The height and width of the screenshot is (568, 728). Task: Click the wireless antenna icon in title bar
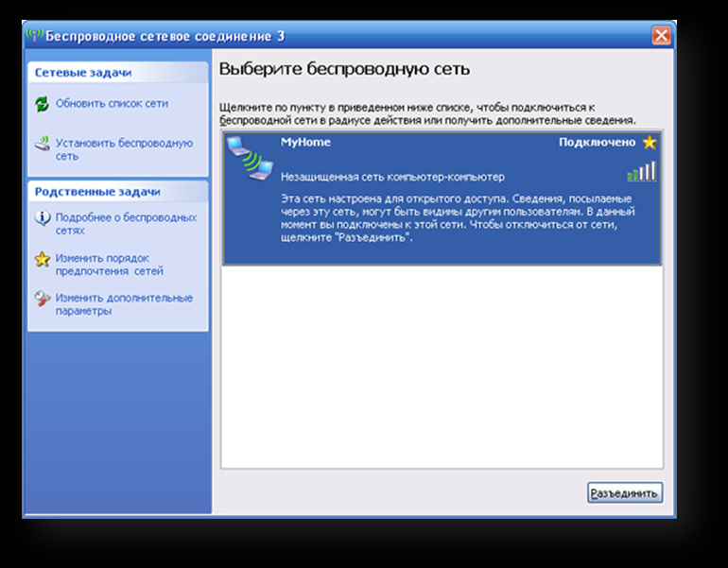click(x=34, y=36)
